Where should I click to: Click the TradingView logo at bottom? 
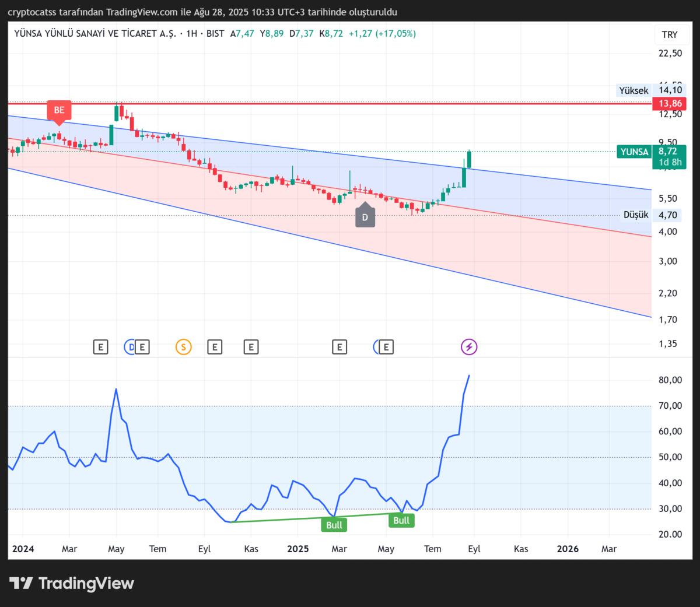point(72,583)
